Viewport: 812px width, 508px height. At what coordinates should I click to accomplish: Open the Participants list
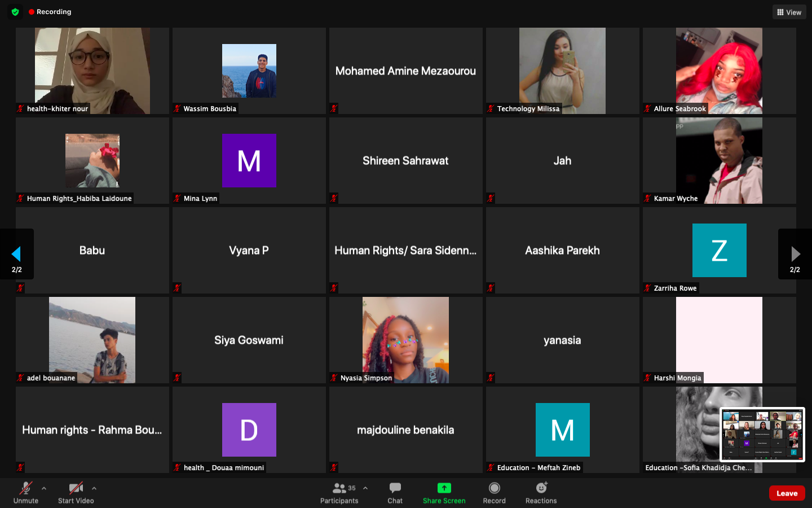click(x=339, y=492)
